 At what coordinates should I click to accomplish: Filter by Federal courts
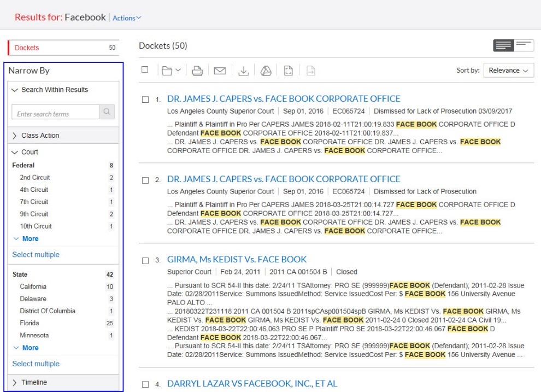pyautogui.click(x=23, y=165)
